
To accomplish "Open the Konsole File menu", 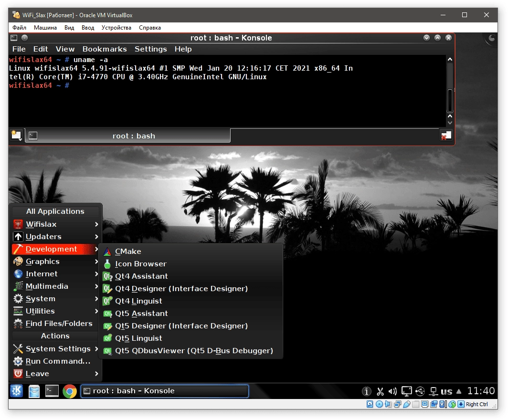I will [19, 49].
